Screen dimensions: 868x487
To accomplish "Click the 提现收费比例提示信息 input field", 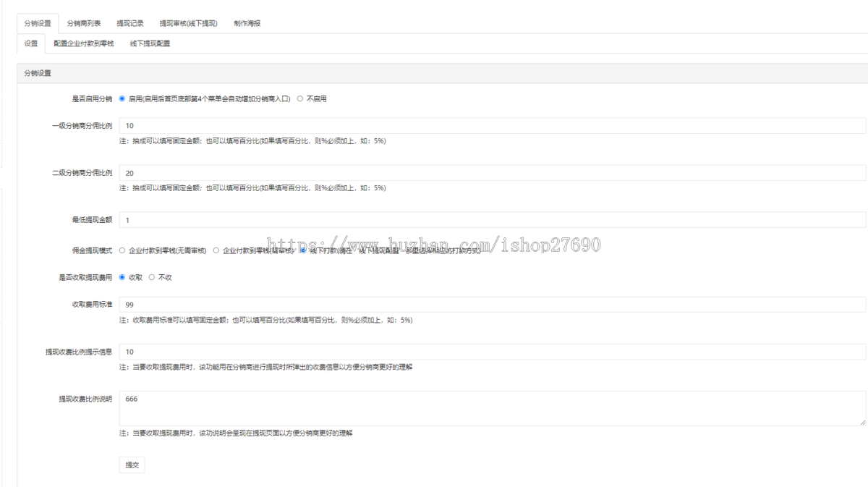I will (493, 352).
